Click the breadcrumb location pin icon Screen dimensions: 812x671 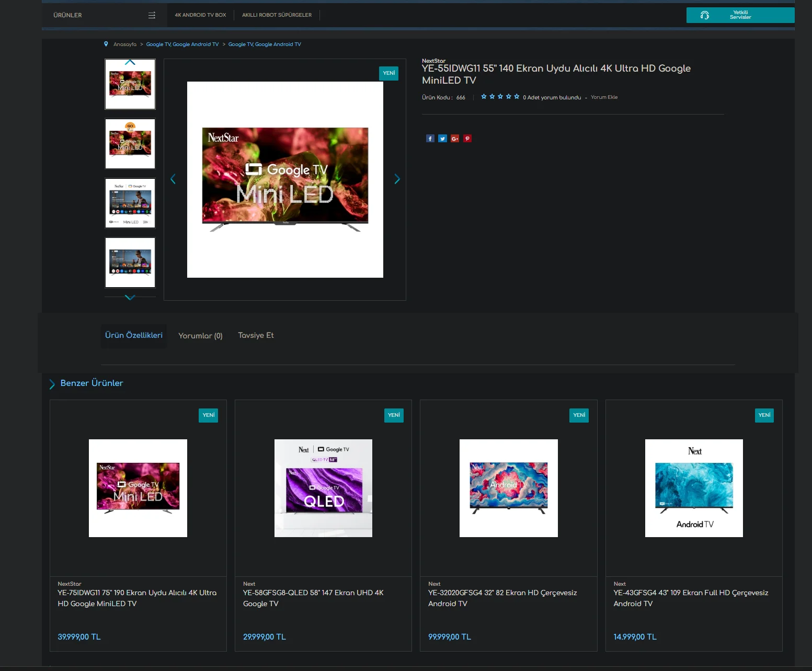(x=106, y=44)
